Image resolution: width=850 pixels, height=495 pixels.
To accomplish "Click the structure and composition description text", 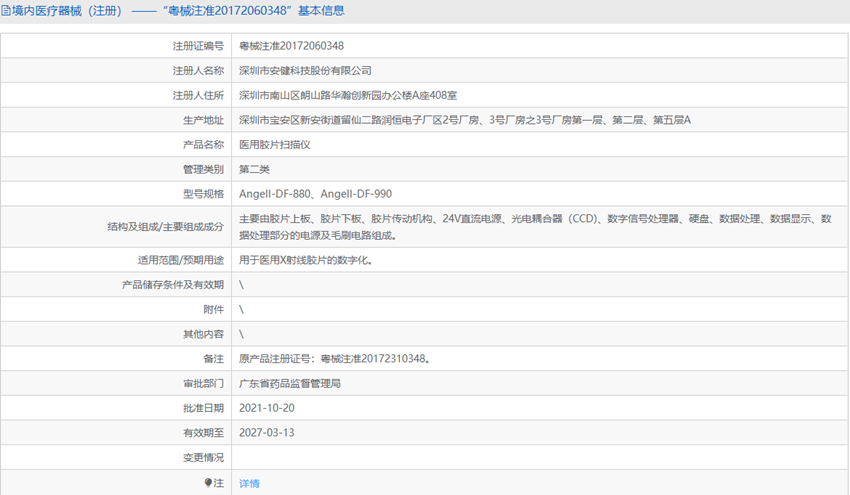I will click(535, 227).
